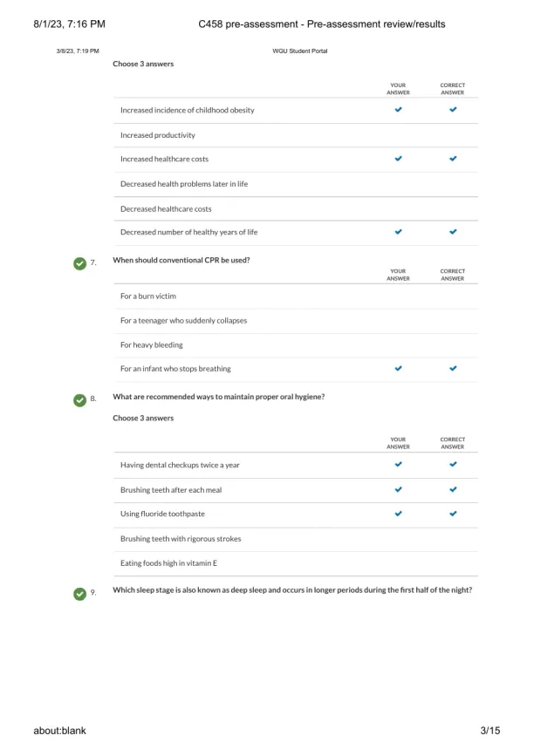The width and height of the screenshot is (534, 756).
Task: Click the Your Answer checkmark for decreased healthy years
Action: coord(398,232)
